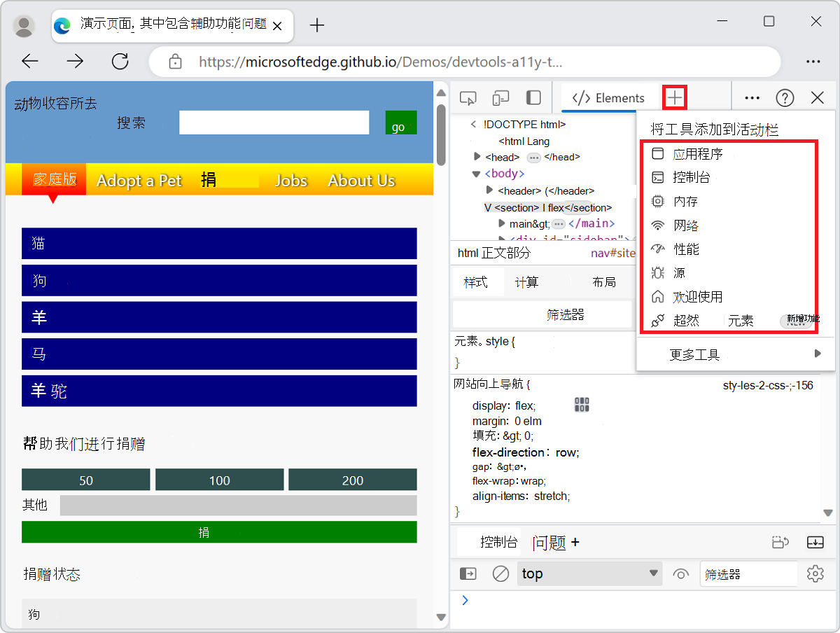This screenshot has width=840, height=633.
Task: Expand the header node triangle
Action: coord(490,190)
